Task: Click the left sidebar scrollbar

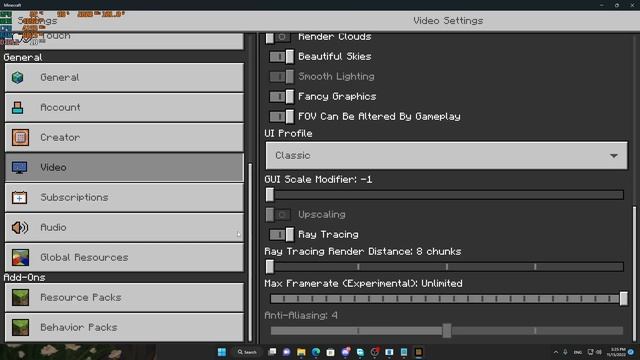Action: pos(250,252)
